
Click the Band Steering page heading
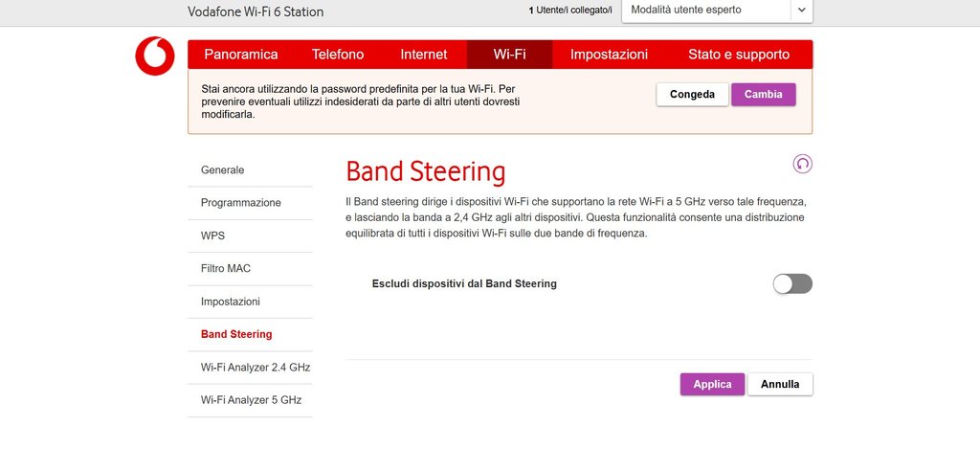426,171
